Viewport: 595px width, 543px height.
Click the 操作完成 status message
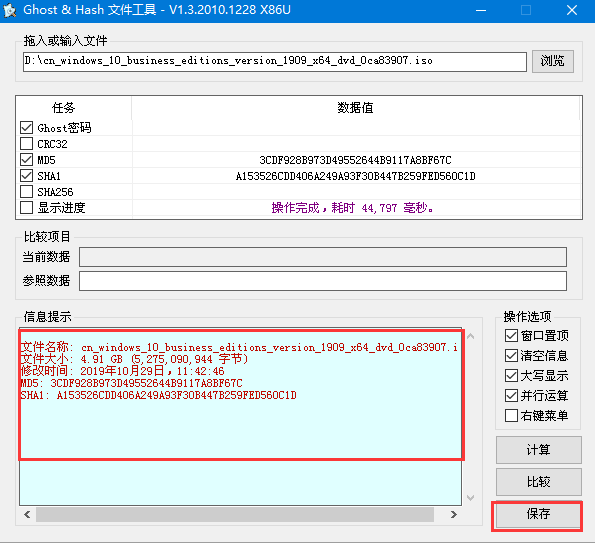click(x=353, y=208)
